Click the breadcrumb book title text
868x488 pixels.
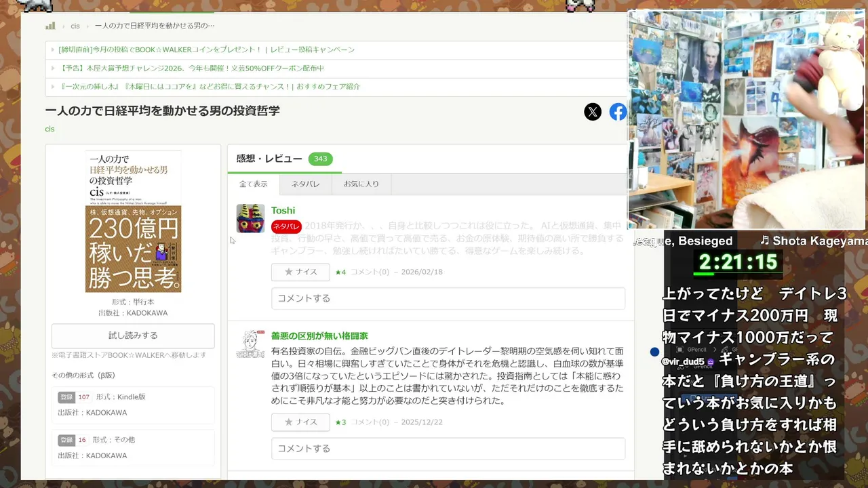[155, 26]
